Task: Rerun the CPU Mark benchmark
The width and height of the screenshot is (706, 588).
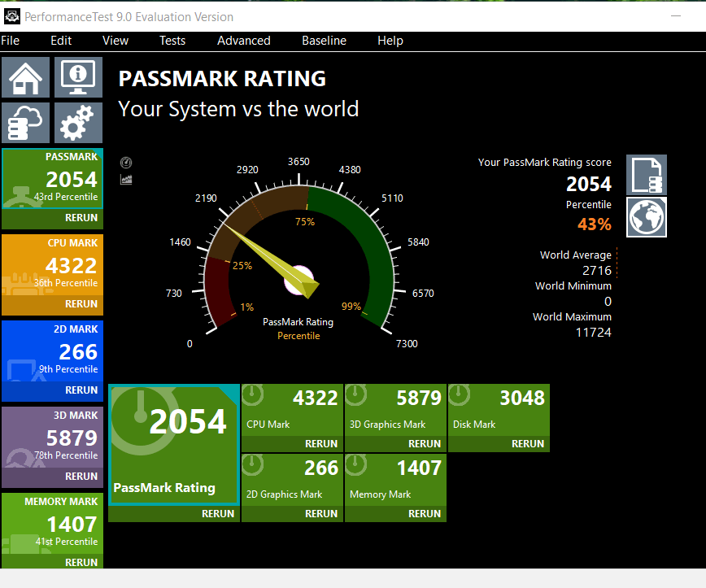Action: click(x=321, y=443)
